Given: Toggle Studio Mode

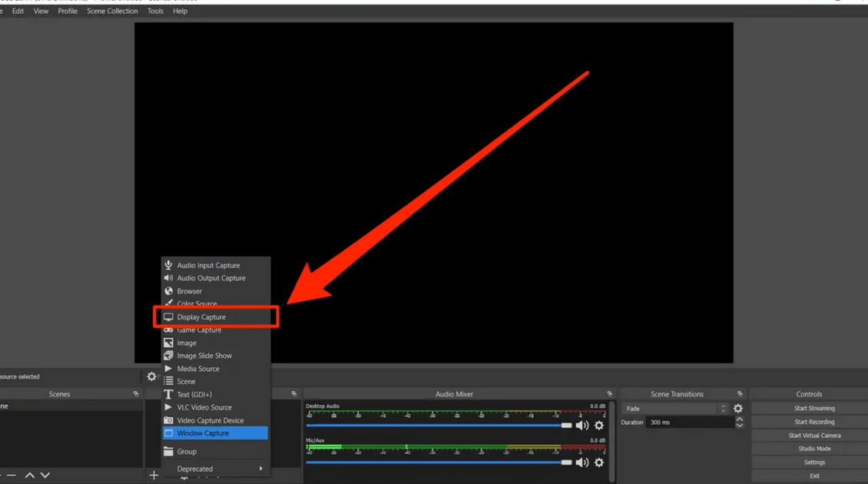Looking at the screenshot, I should click(x=813, y=448).
